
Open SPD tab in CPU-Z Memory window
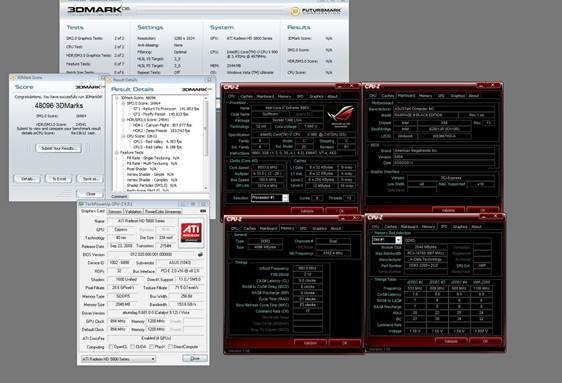click(x=303, y=228)
